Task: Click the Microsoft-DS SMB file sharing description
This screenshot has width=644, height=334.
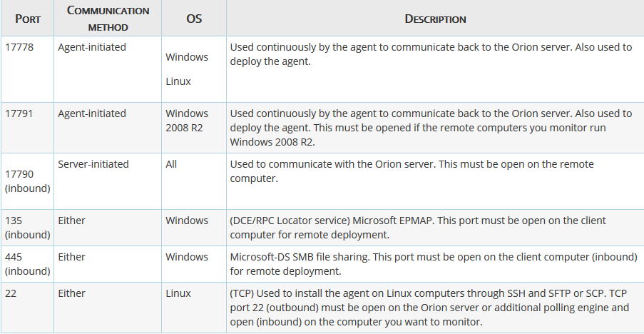Action: pos(434,264)
